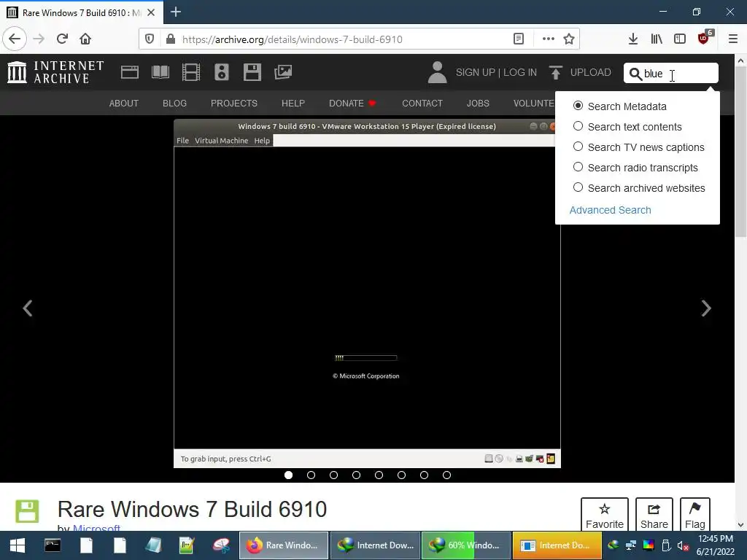Click the page vertical scrollbar thumb

coord(740,152)
